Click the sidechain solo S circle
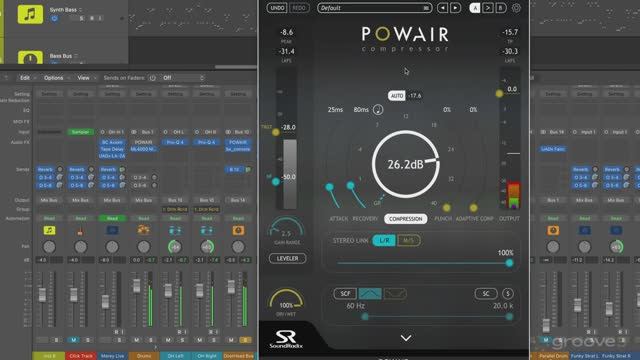Image resolution: width=640 pixels, height=360 pixels. tap(507, 293)
